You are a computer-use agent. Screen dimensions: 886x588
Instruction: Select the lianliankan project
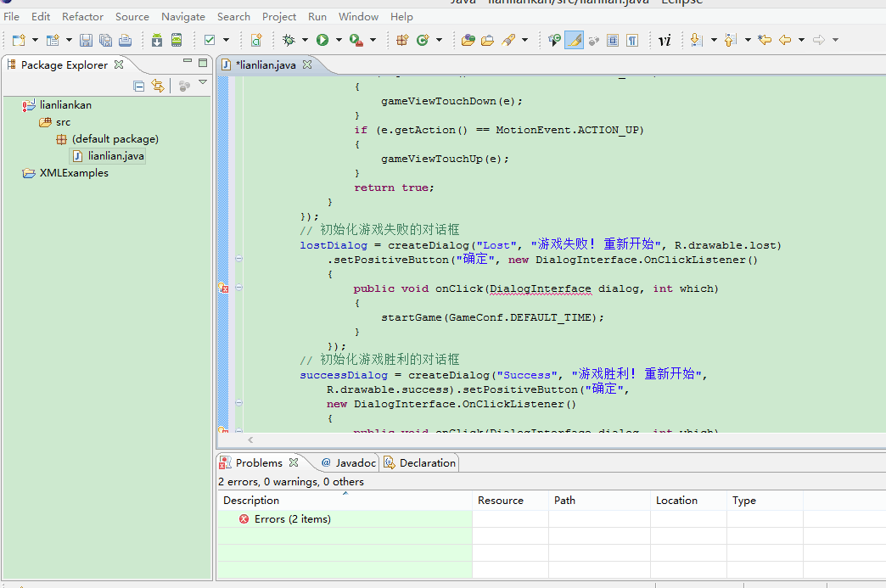[65, 105]
